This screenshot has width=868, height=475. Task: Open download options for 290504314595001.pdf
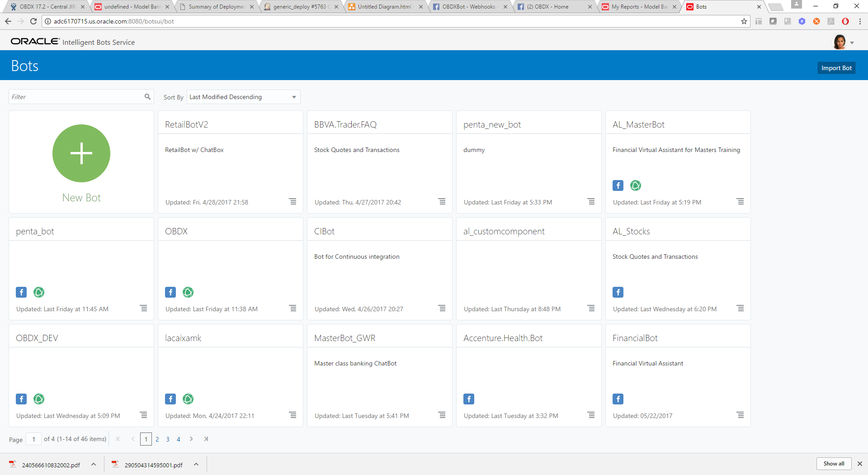coord(196,464)
